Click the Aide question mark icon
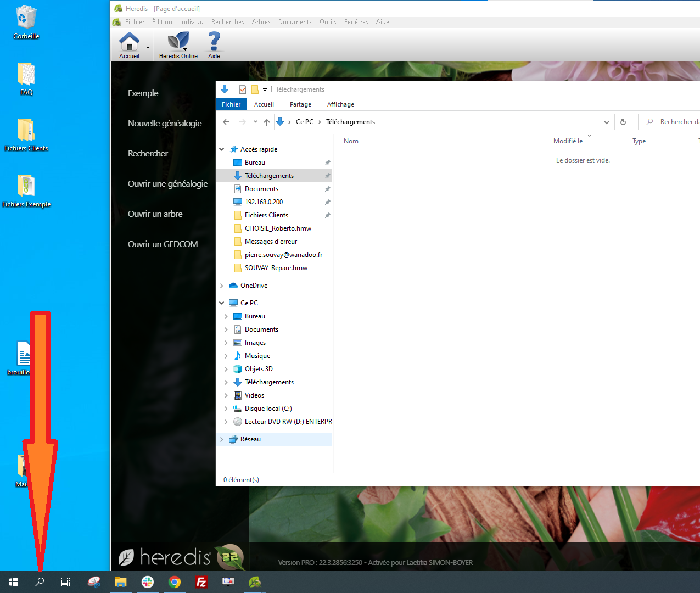 [x=214, y=42]
